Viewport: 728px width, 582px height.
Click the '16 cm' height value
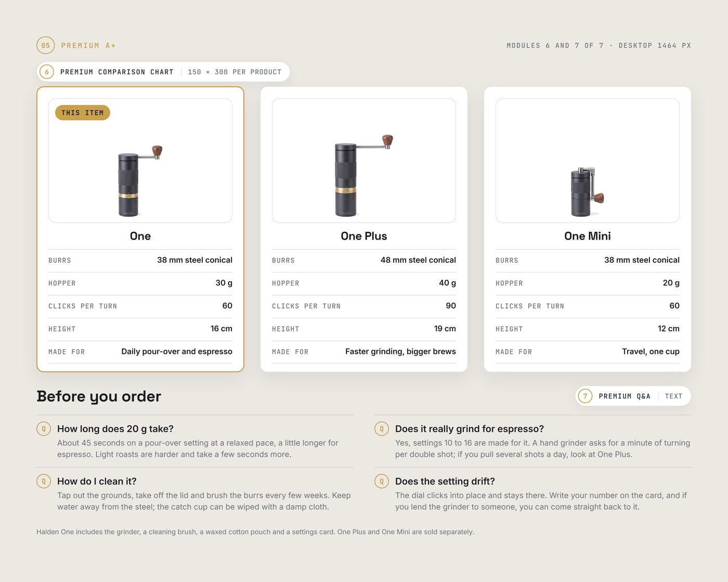pos(222,328)
